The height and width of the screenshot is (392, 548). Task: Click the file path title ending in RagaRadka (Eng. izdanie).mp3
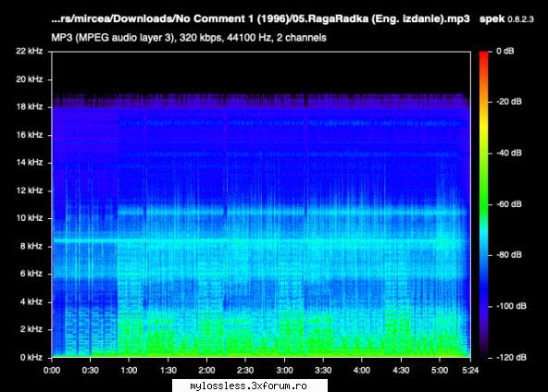coord(260,18)
